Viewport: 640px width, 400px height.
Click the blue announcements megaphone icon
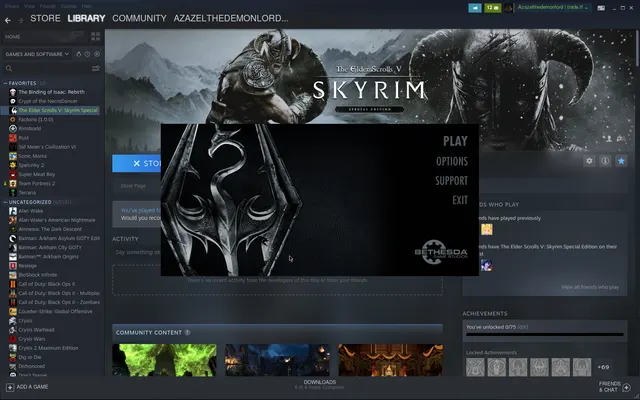(x=475, y=8)
